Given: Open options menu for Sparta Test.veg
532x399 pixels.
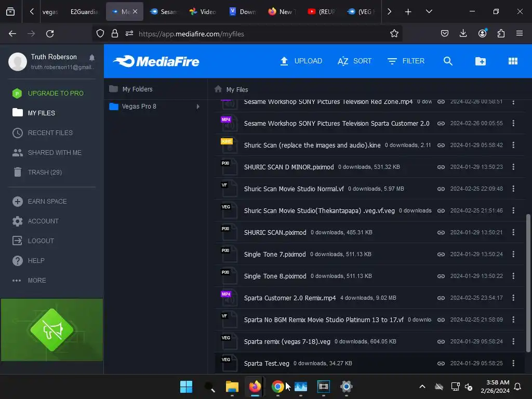Looking at the screenshot, I should (513, 363).
